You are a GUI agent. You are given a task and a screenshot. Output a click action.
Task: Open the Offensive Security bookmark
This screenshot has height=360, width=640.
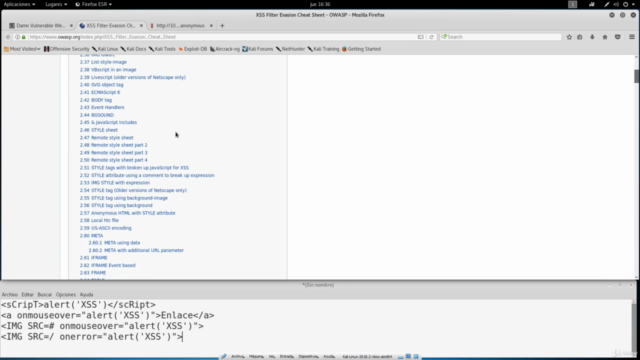tap(67, 49)
